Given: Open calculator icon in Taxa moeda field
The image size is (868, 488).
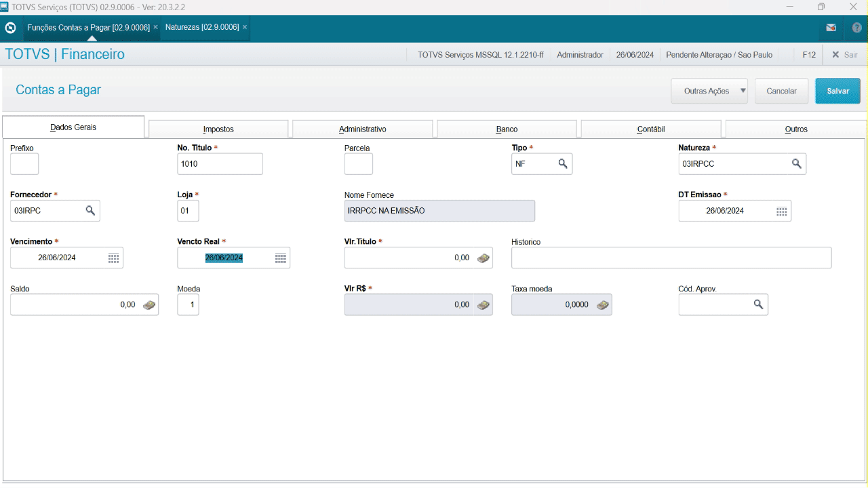Looking at the screenshot, I should [602, 305].
